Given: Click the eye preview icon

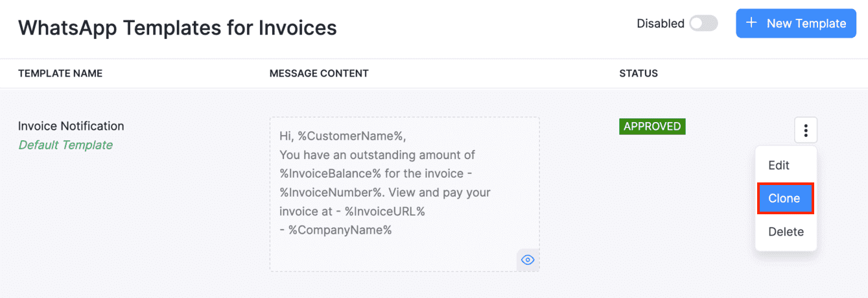Looking at the screenshot, I should pyautogui.click(x=528, y=260).
